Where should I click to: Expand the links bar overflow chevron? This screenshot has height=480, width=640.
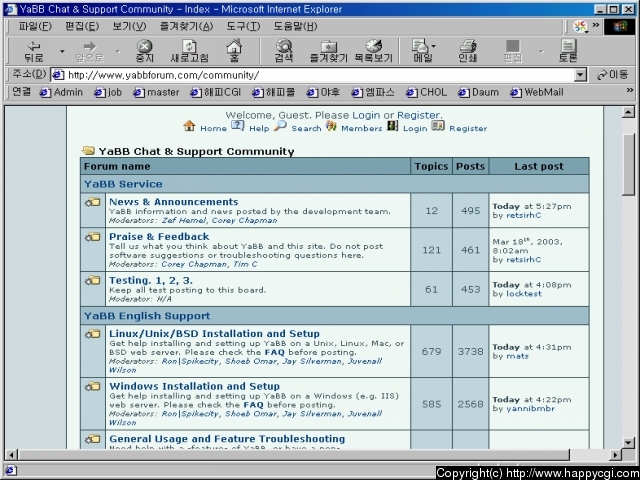pos(630,91)
